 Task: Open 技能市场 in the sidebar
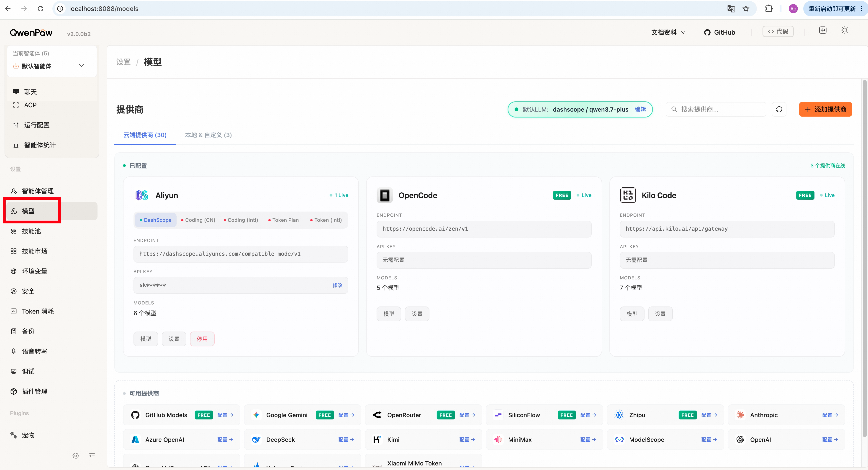pyautogui.click(x=52, y=251)
